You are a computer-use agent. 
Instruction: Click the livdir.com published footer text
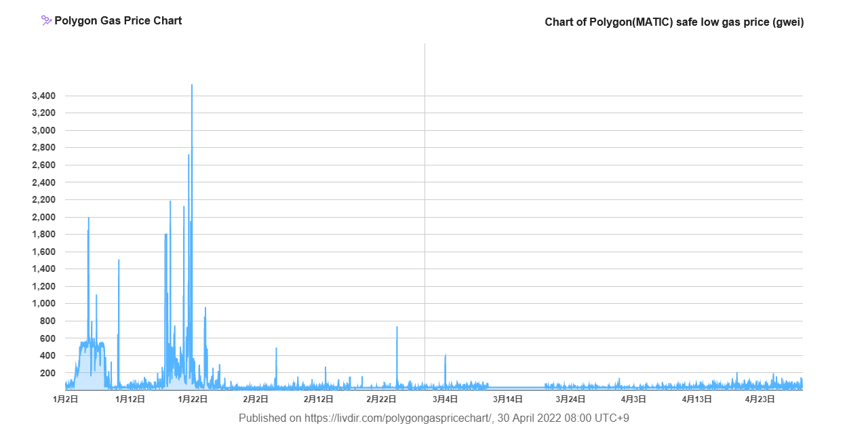click(434, 418)
